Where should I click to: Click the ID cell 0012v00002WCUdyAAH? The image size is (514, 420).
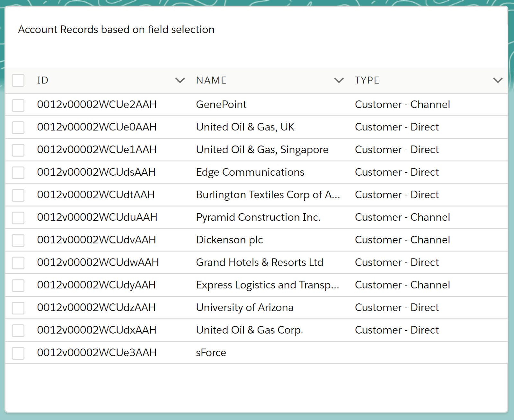point(97,285)
